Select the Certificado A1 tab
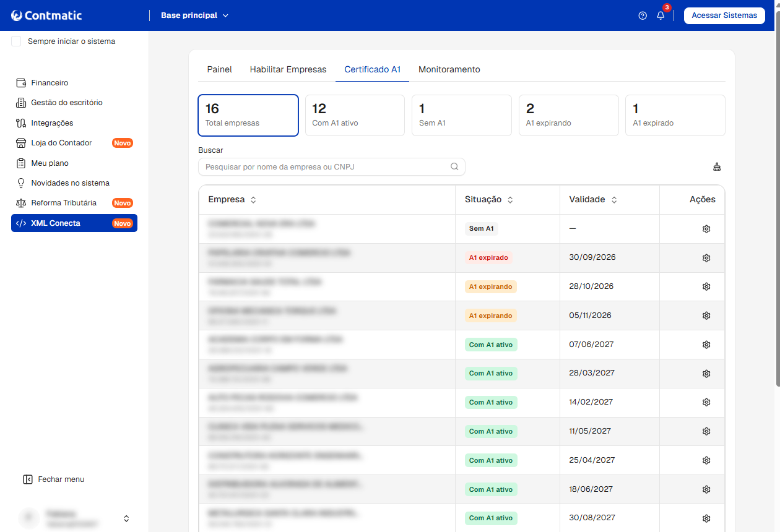The image size is (780, 532). tap(373, 69)
